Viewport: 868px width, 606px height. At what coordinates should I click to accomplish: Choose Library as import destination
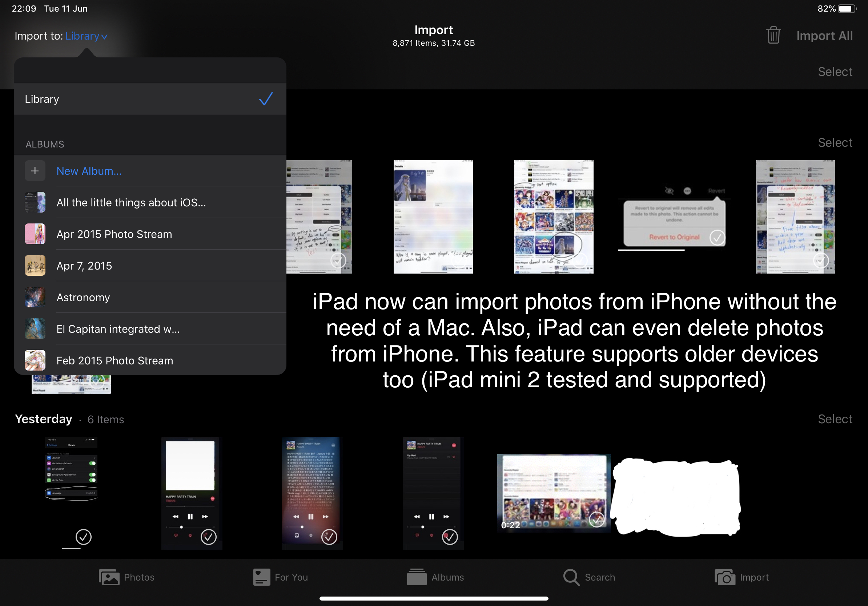tap(150, 98)
